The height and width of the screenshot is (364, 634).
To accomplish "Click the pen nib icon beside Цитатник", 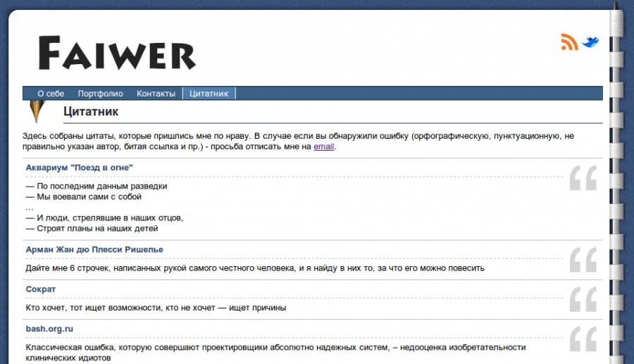I will point(36,111).
